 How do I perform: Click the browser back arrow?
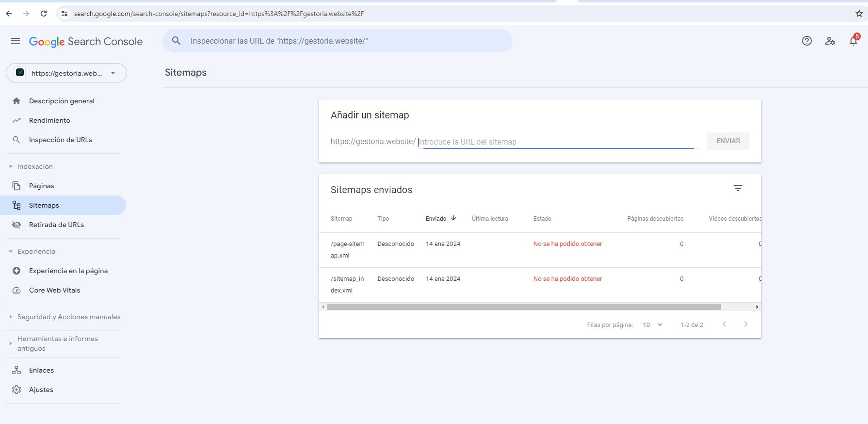click(9, 14)
